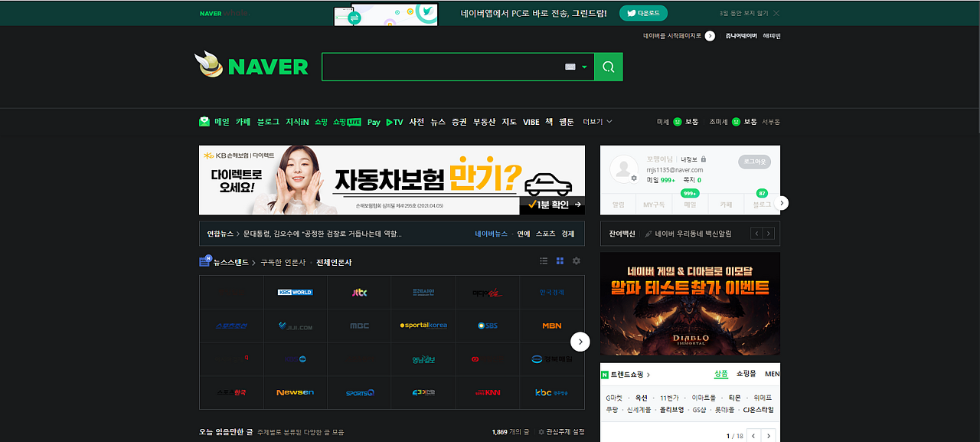Open the JTBC press logo
Image resolution: width=980 pixels, height=442 pixels.
[x=359, y=292]
